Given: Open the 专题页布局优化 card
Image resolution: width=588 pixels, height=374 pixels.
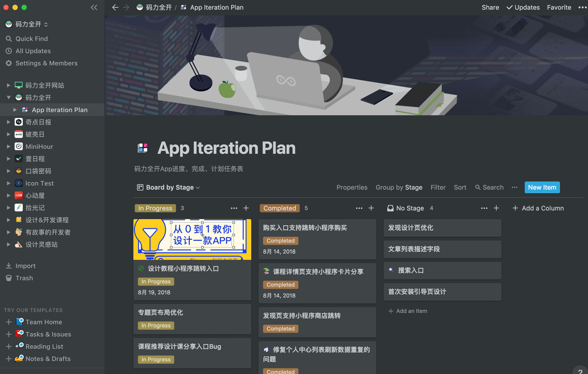Looking at the screenshot, I should 192,319.
